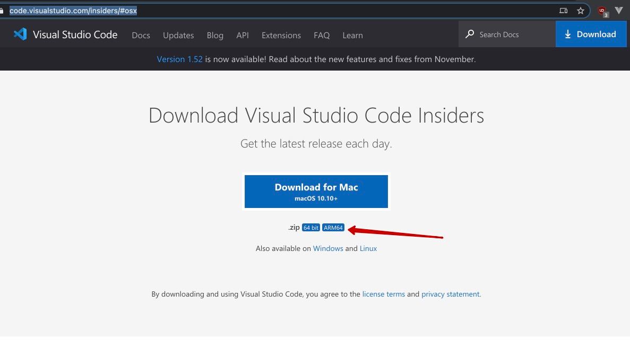Open the FAQ page
This screenshot has height=364, width=630.
(x=322, y=36)
